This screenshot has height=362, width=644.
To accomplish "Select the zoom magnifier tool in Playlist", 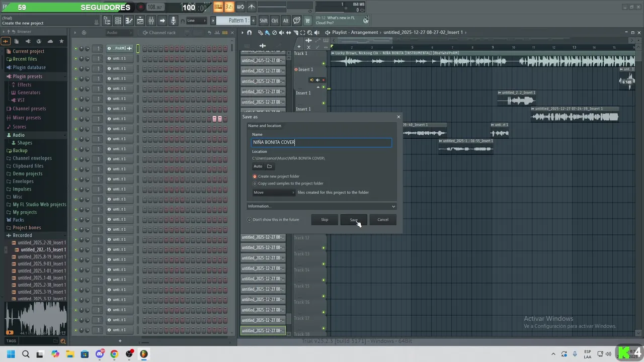I will [309, 32].
